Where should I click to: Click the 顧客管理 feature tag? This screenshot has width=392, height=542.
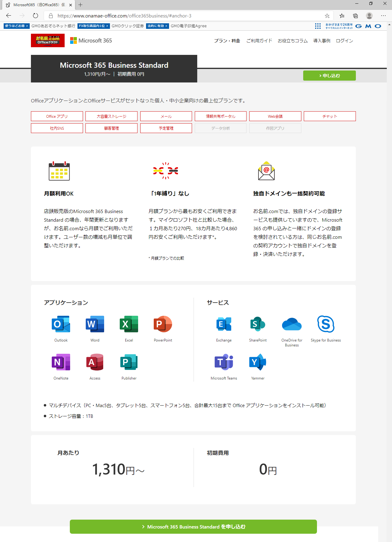tap(111, 128)
